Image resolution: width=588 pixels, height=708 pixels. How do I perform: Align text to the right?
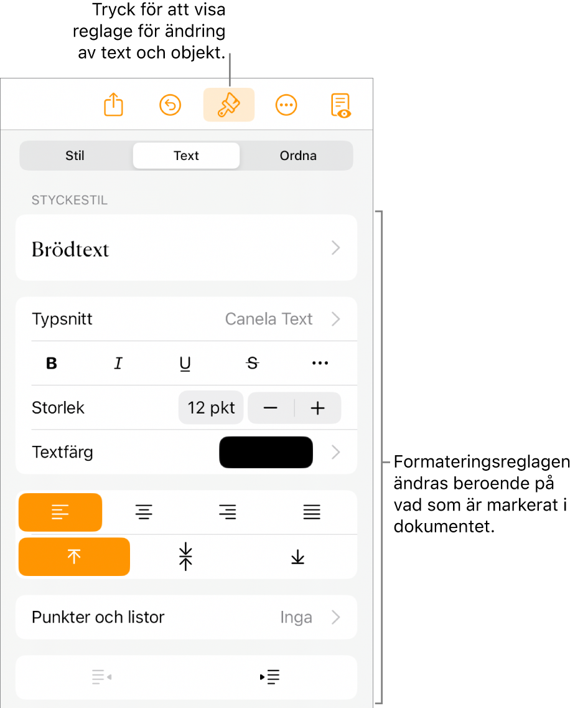pos(228,512)
